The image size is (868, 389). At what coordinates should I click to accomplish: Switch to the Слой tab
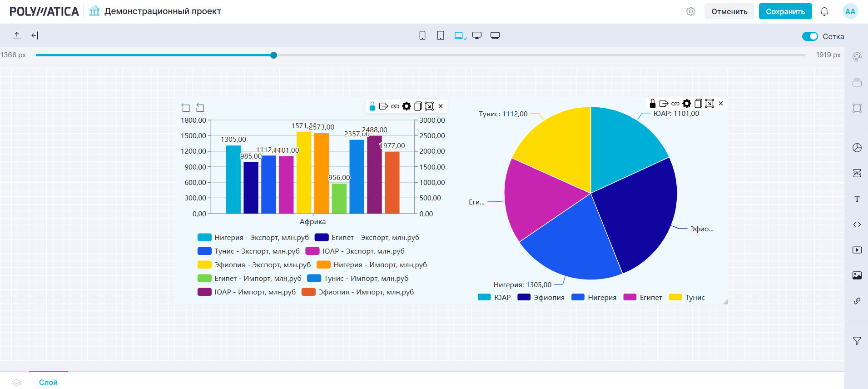[x=48, y=382]
